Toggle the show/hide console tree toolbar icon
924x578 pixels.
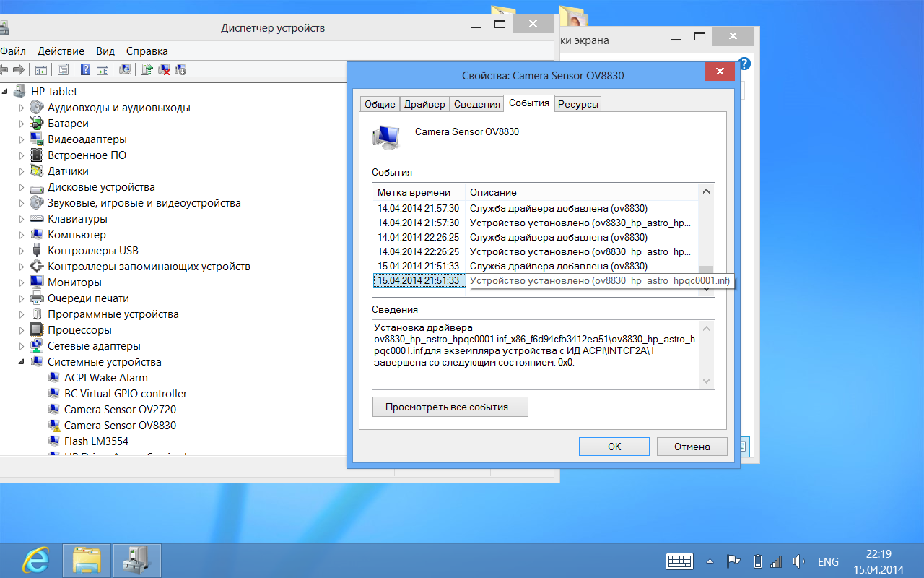[x=41, y=70]
